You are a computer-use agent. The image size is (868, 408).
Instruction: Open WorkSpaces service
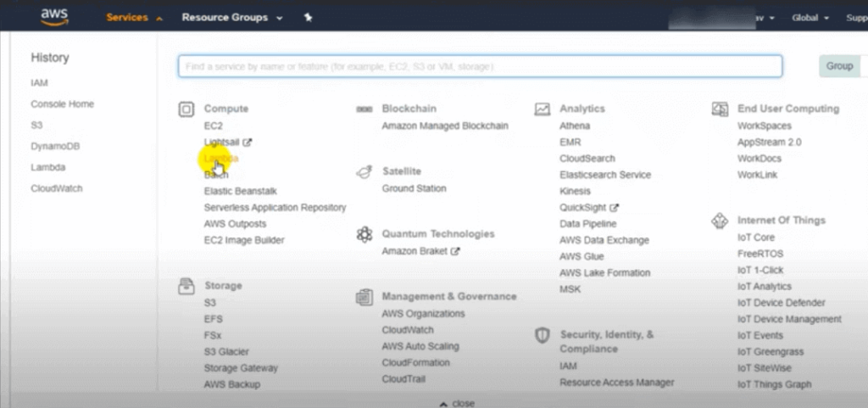coord(765,126)
